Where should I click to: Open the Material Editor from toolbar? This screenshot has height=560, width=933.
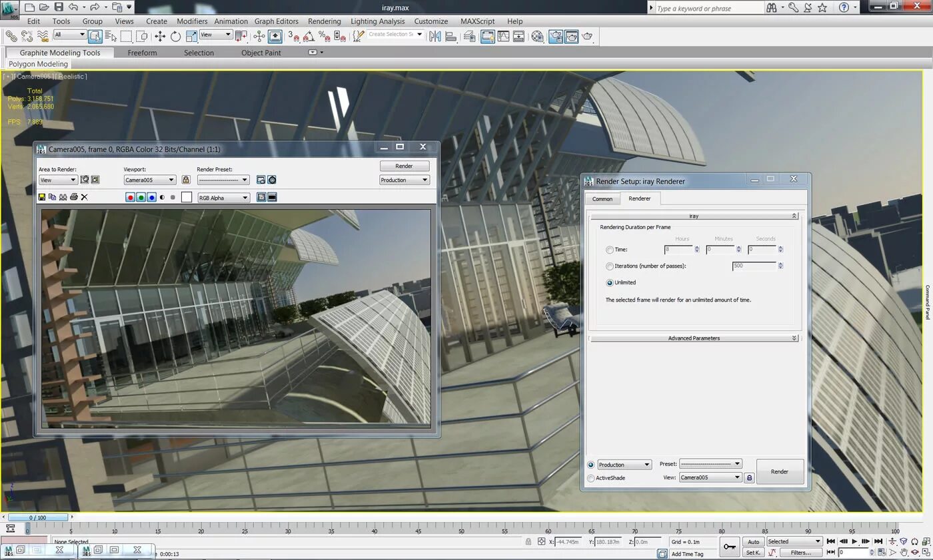click(537, 36)
